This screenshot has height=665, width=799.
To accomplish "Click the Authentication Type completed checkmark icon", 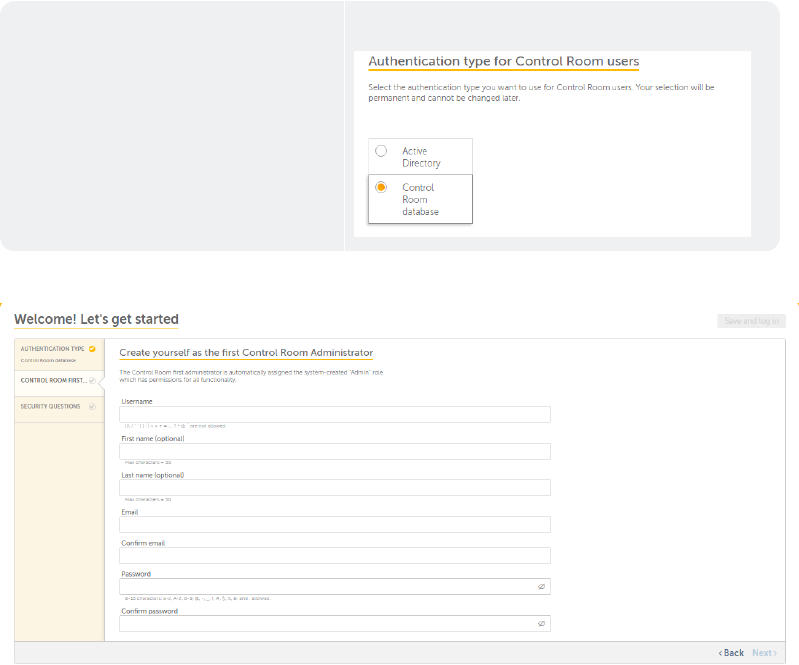I will tap(93, 349).
